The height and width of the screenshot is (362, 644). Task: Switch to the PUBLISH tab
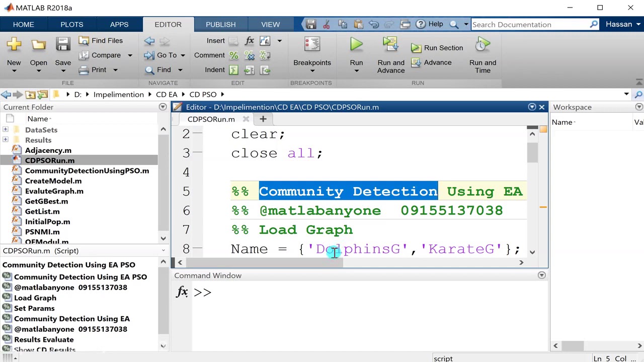click(x=220, y=25)
